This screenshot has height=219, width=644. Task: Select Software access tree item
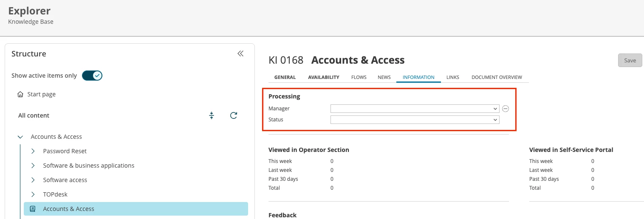65,180
